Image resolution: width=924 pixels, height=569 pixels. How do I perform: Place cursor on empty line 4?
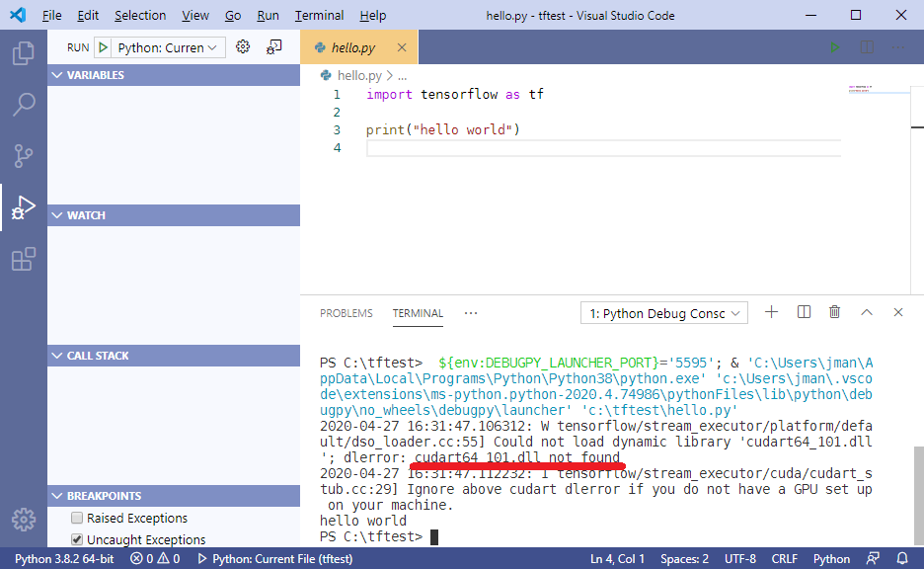(x=603, y=148)
